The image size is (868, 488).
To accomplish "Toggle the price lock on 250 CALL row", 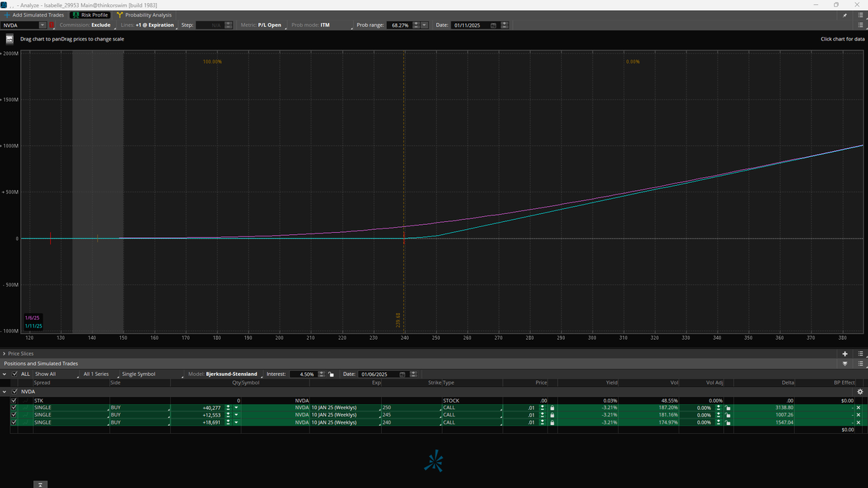I will click(x=551, y=408).
